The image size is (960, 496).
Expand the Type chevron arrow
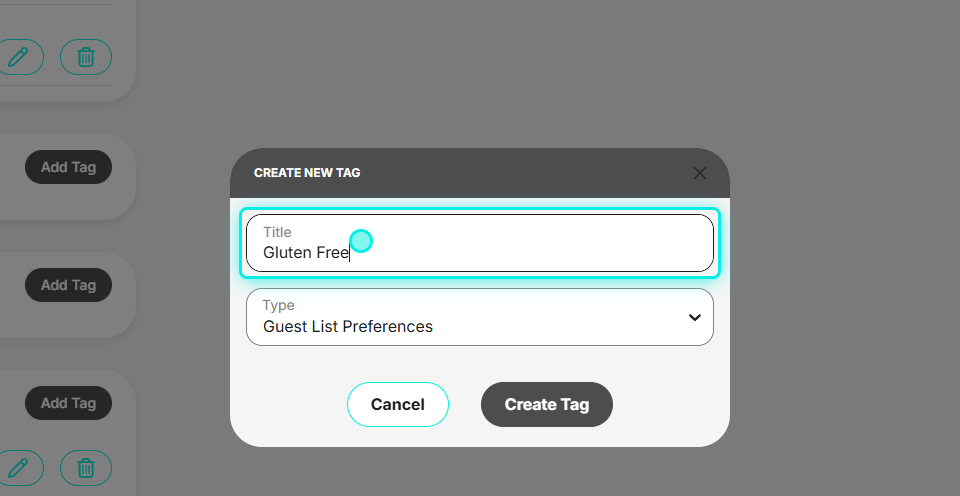pyautogui.click(x=694, y=317)
